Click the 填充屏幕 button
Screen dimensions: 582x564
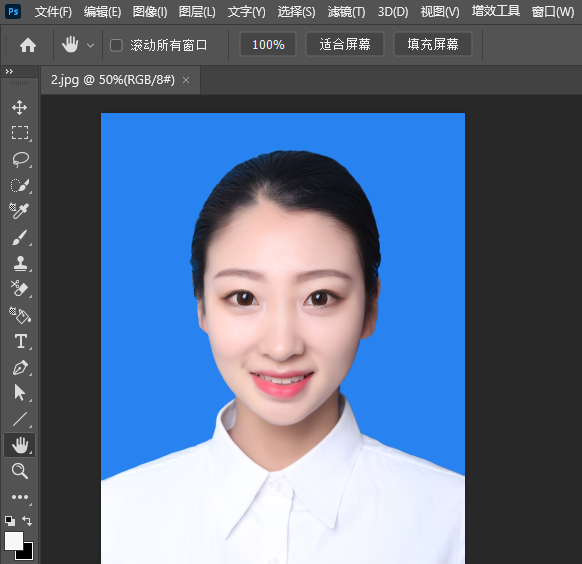tap(433, 45)
